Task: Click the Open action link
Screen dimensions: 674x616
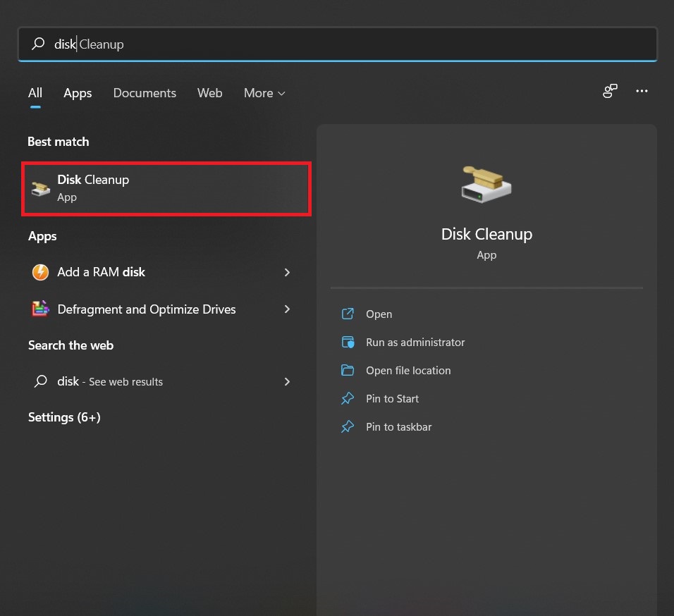Action: [379, 314]
